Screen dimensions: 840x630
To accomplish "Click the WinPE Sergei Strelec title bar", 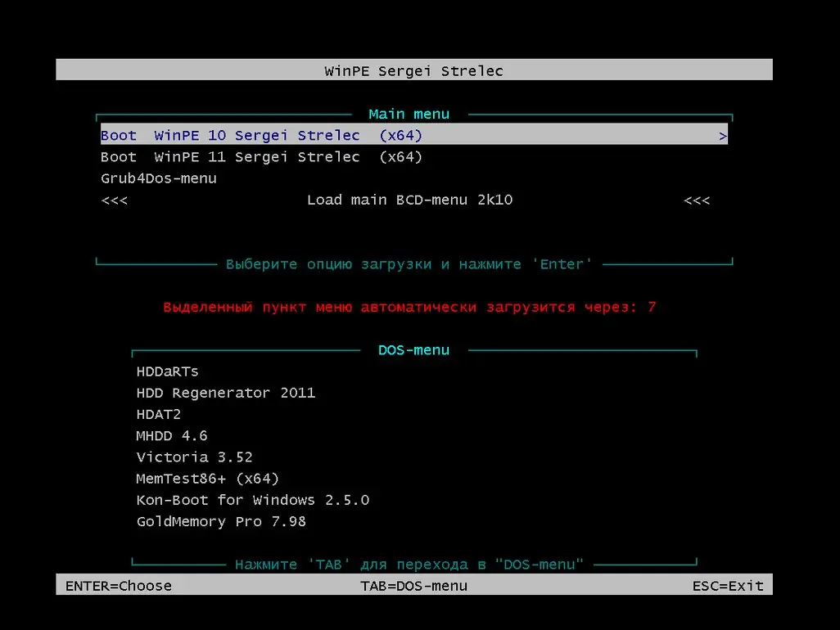I will click(414, 70).
